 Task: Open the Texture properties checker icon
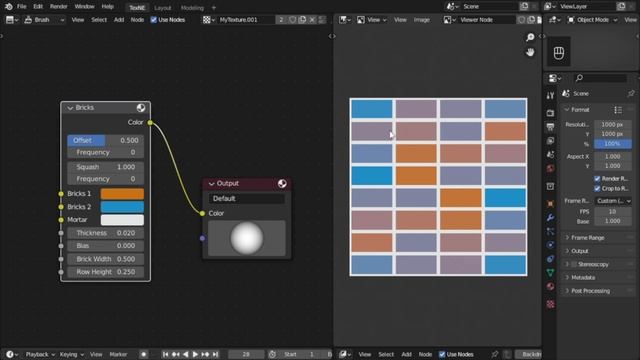[550, 304]
